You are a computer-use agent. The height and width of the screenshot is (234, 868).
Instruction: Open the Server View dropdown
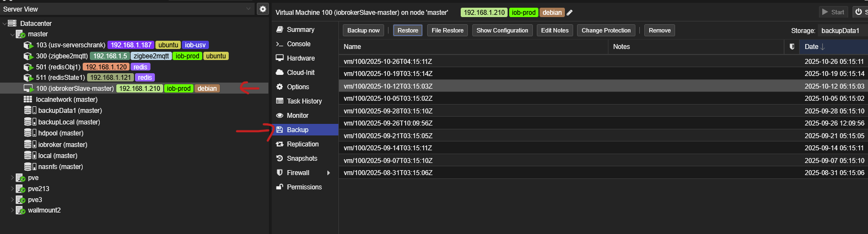click(x=248, y=9)
